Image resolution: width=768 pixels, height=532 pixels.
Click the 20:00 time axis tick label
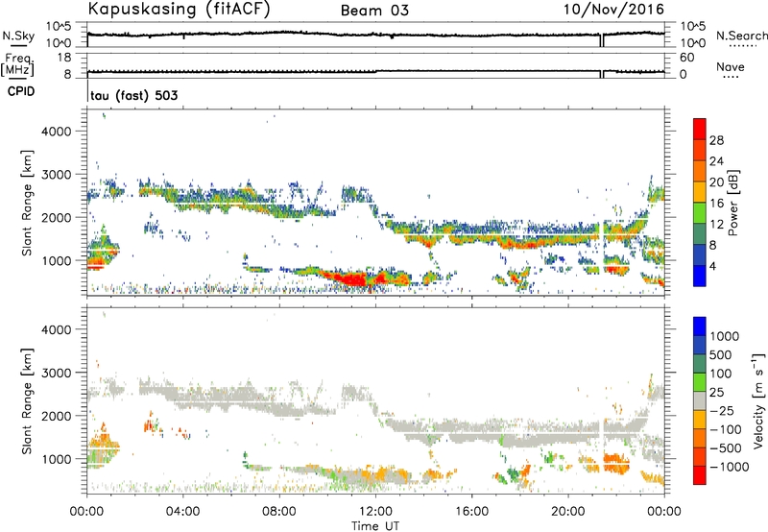(567, 512)
